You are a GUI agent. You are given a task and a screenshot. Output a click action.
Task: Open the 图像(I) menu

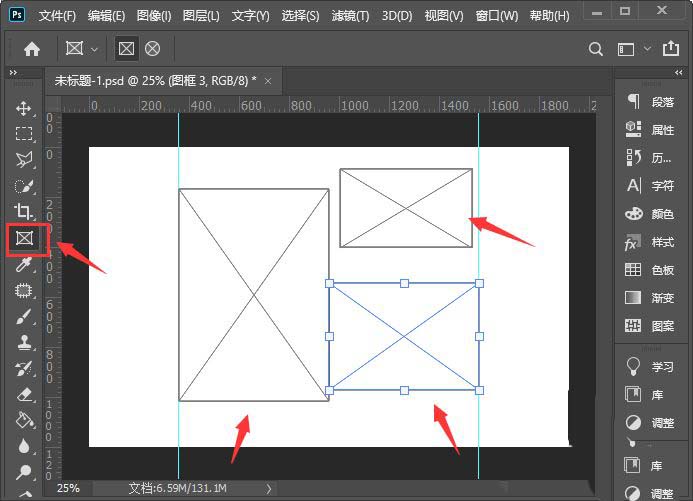tap(154, 16)
